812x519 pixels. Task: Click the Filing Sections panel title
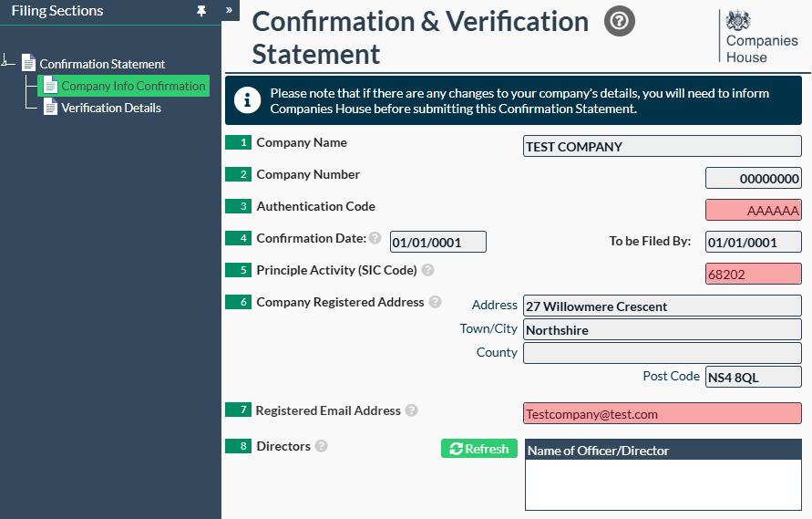(x=57, y=10)
